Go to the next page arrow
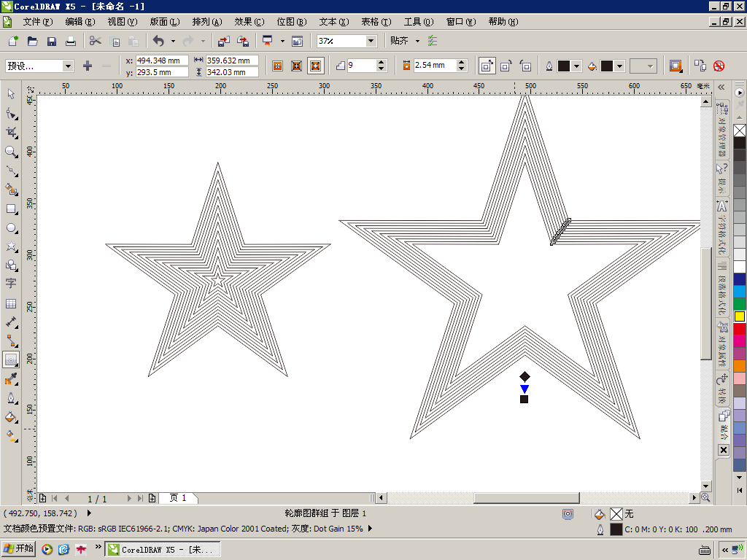 [129, 498]
